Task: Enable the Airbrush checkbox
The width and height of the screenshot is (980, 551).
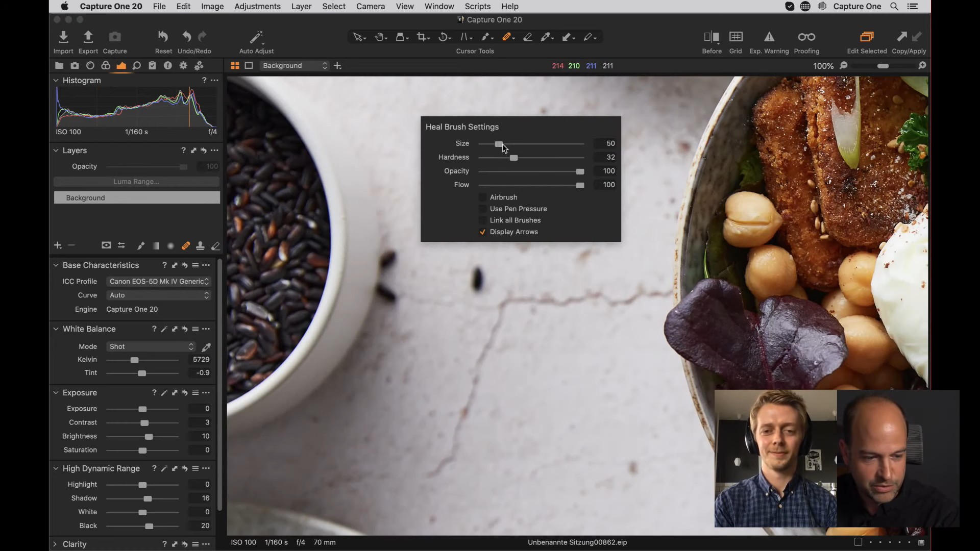Action: (482, 197)
